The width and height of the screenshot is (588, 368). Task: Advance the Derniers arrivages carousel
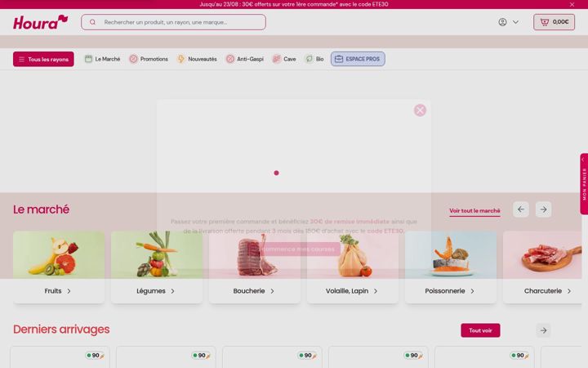543,330
